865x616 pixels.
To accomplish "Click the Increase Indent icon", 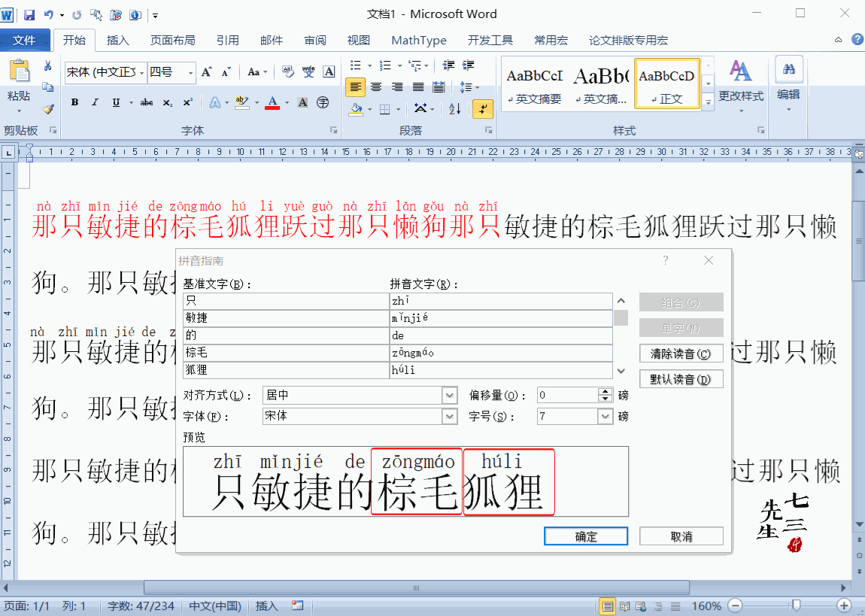I will point(469,65).
